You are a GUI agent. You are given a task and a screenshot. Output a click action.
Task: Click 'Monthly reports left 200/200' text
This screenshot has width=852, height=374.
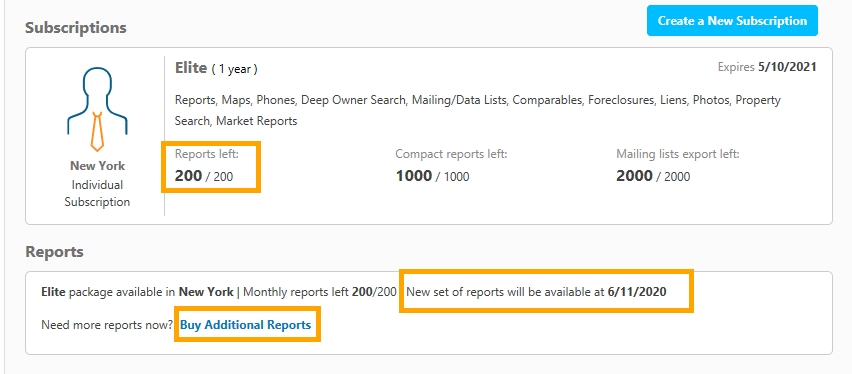[x=320, y=292]
